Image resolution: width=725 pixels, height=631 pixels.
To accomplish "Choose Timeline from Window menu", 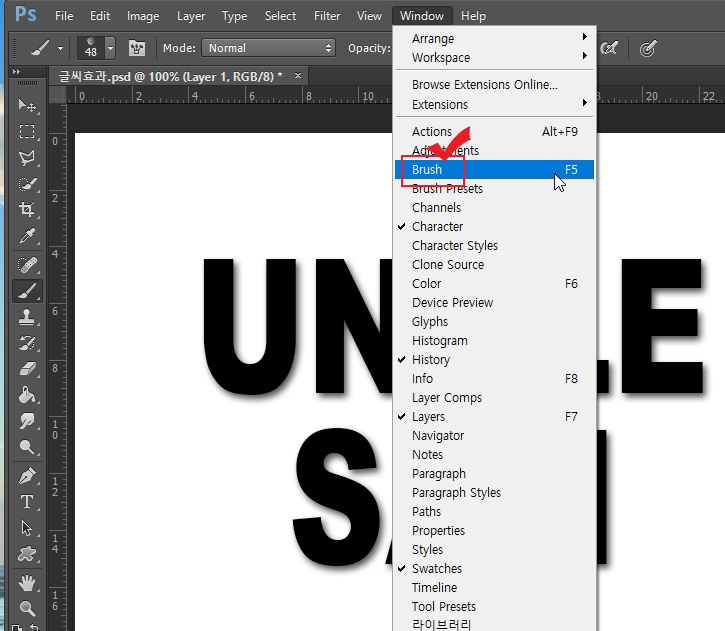I will pyautogui.click(x=494, y=587).
